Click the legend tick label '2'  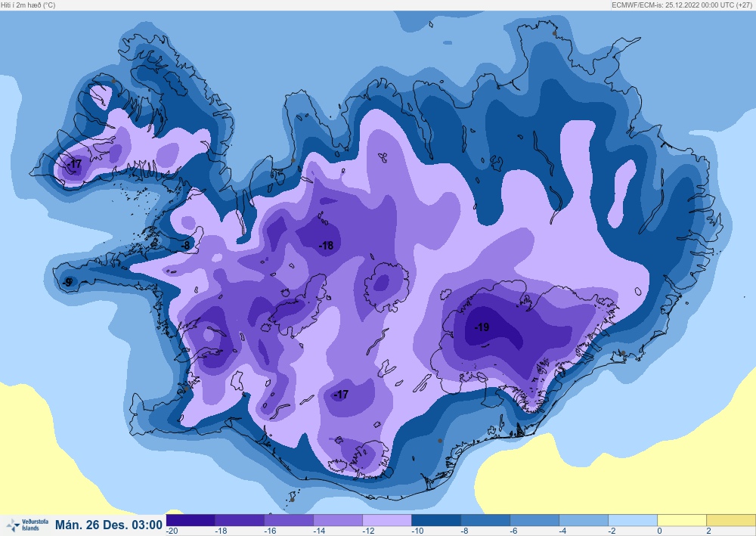(x=709, y=531)
